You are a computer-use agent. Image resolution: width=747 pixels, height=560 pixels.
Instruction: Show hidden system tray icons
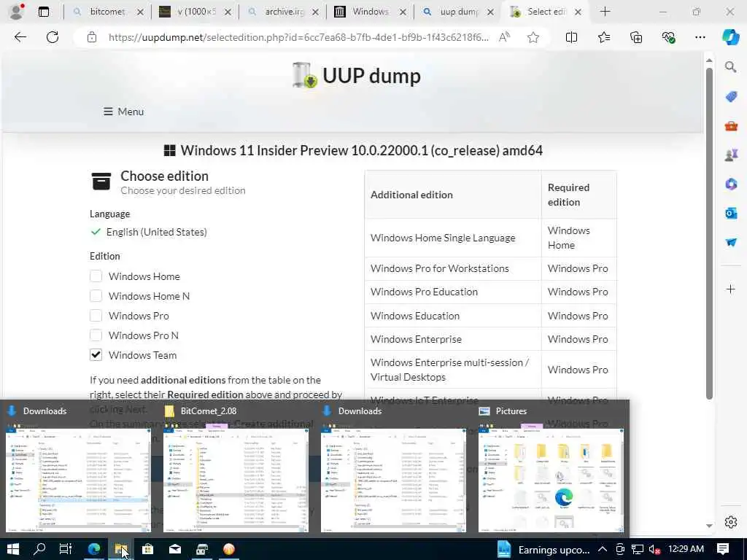(602, 549)
